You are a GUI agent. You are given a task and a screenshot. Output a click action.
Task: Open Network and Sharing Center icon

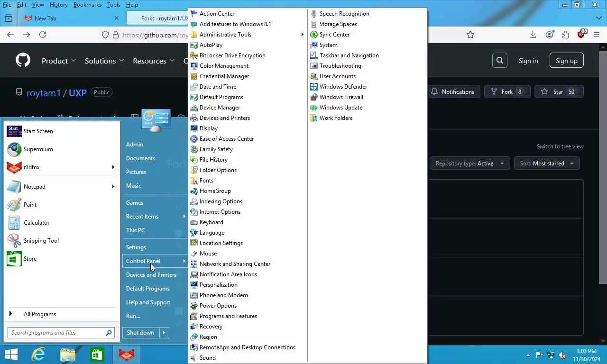click(194, 264)
